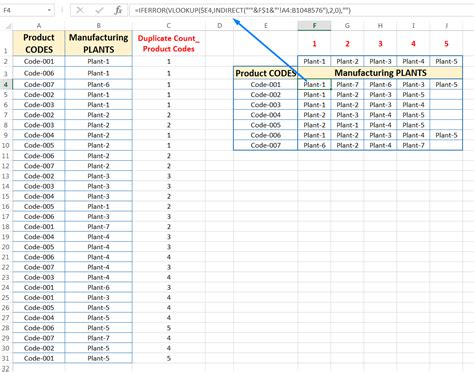Open Insert Function via the fx icon

[118, 10]
